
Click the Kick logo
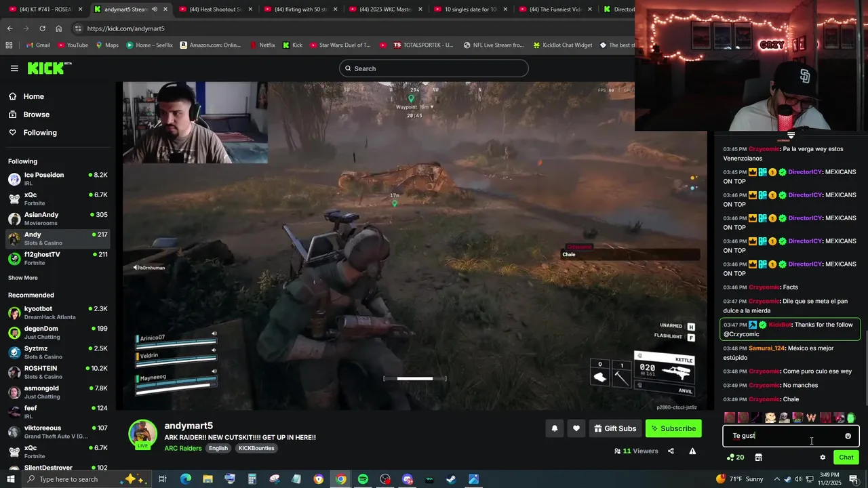[x=49, y=68]
